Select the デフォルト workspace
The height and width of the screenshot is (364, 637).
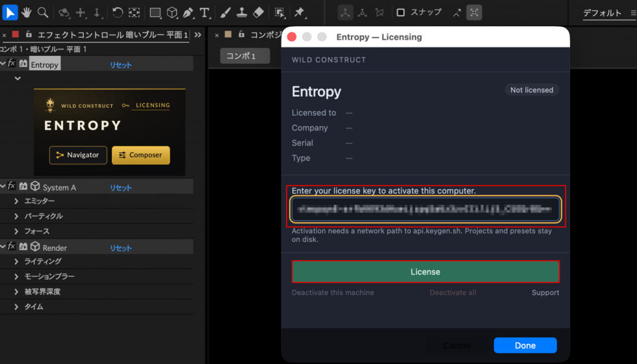[602, 13]
